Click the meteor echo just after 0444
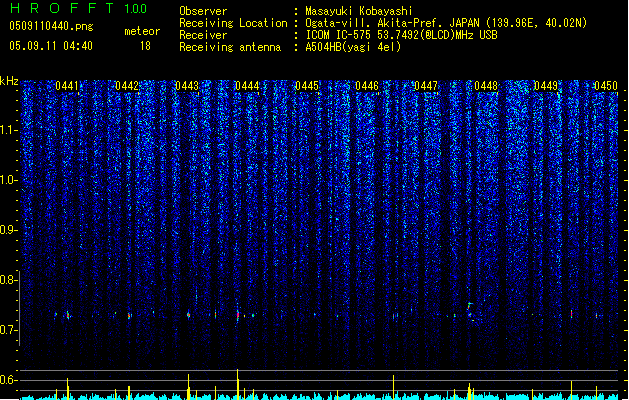 click(238, 315)
